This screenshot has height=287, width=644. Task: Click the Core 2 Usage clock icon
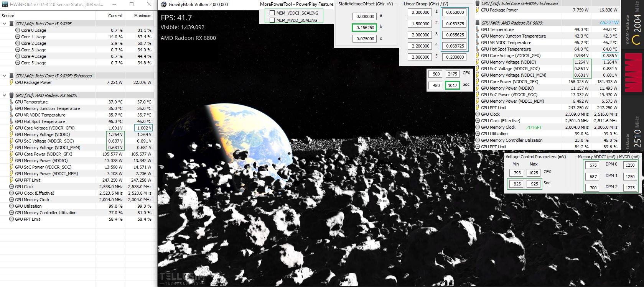pyautogui.click(x=18, y=43)
